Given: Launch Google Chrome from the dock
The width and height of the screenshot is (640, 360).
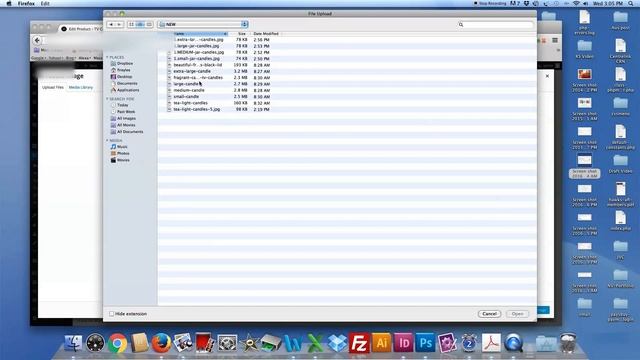Looking at the screenshot, I should click(x=118, y=343).
